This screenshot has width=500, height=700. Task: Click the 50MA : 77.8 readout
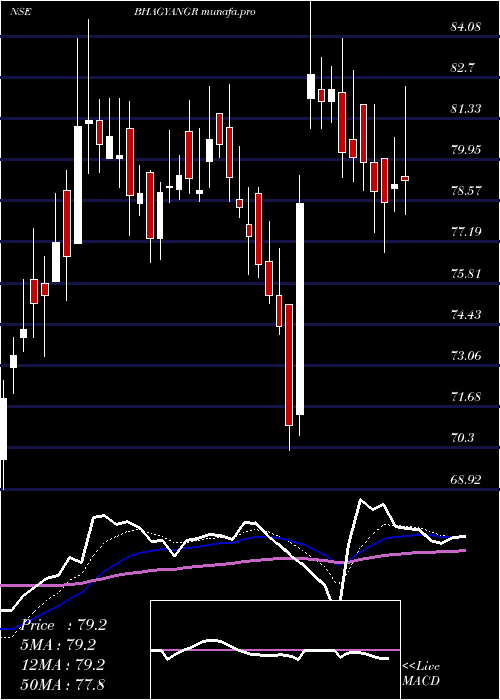63,684
